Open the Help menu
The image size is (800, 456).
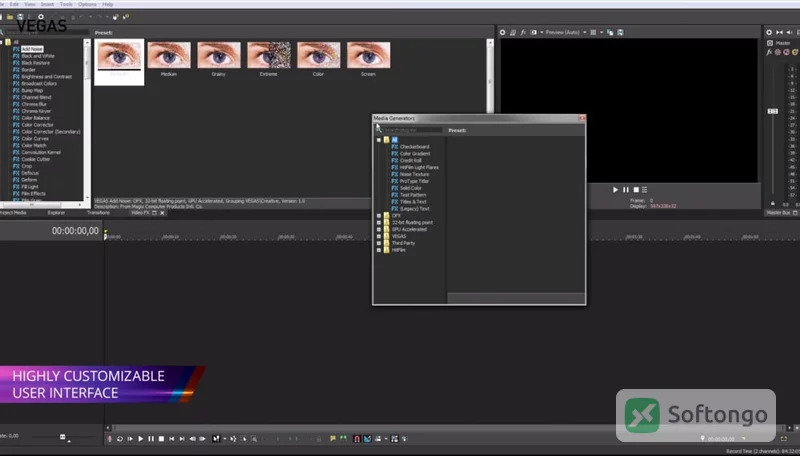pos(108,4)
